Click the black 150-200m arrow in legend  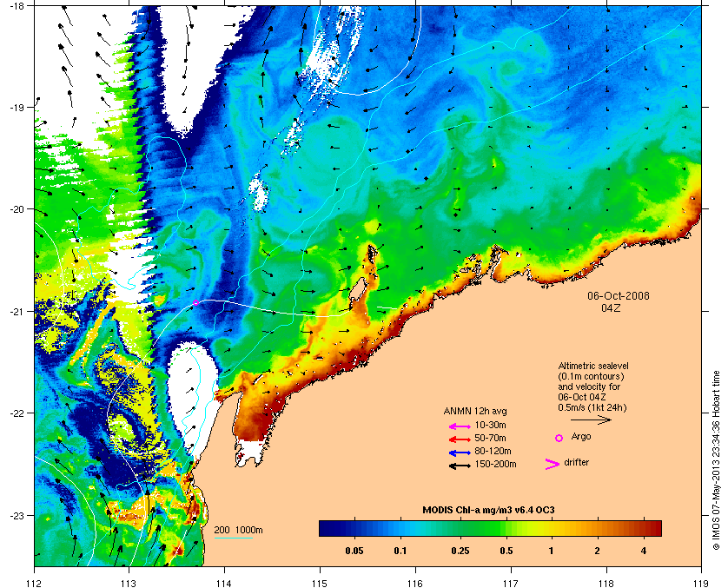click(x=460, y=466)
